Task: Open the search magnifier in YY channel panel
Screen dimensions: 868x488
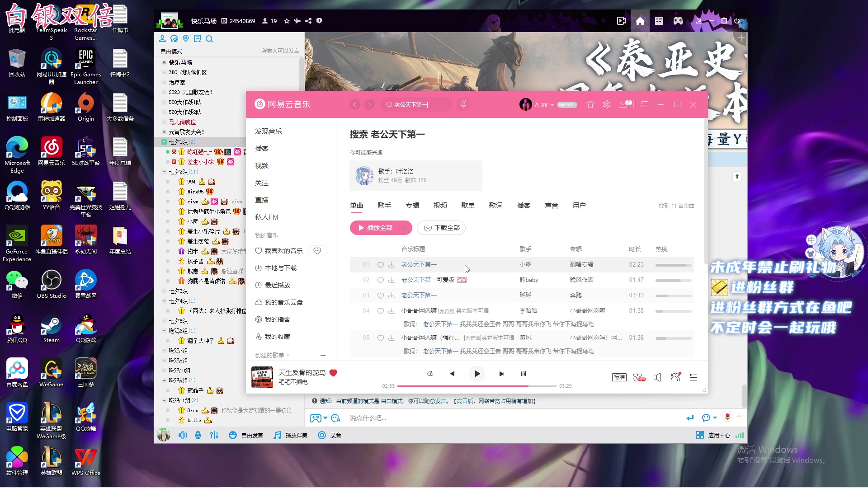Action: pyautogui.click(x=209, y=39)
